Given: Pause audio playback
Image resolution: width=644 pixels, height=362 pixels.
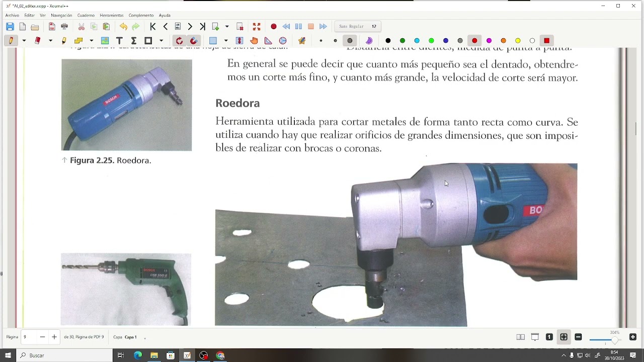Looking at the screenshot, I should (x=298, y=27).
